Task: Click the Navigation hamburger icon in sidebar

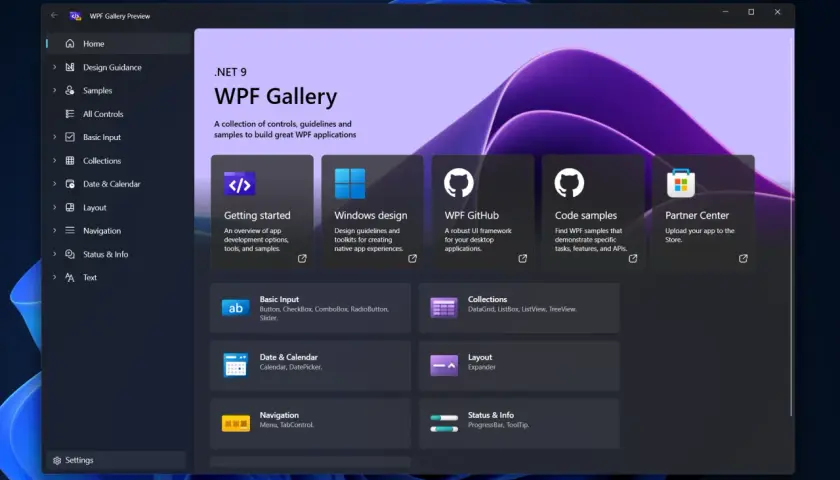Action: (x=70, y=230)
